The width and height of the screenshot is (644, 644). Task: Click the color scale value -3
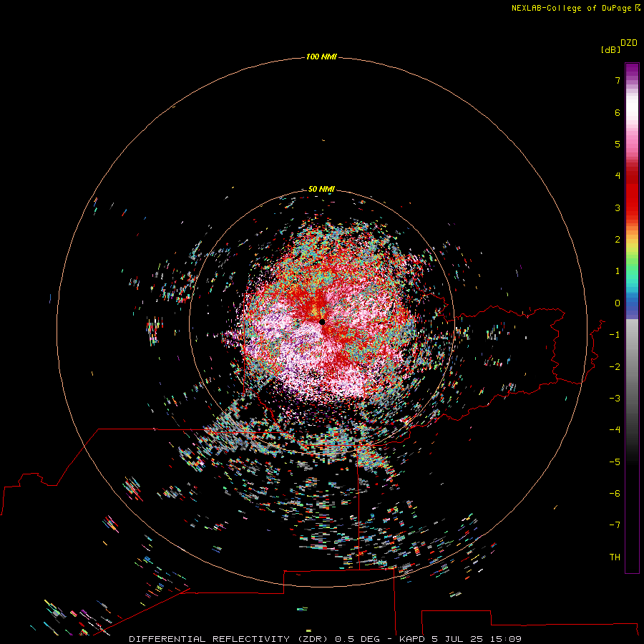pos(615,399)
